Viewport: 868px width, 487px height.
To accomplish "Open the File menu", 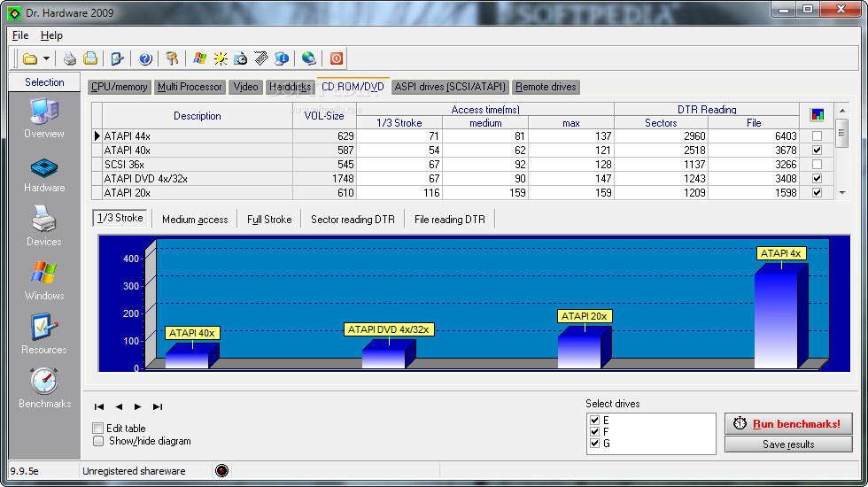I will [20, 35].
